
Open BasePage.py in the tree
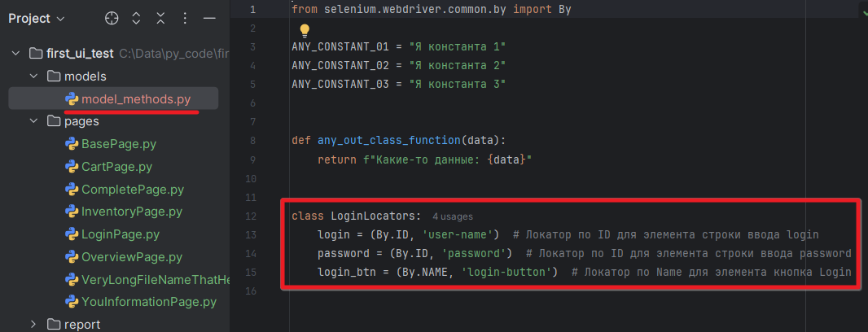point(118,144)
